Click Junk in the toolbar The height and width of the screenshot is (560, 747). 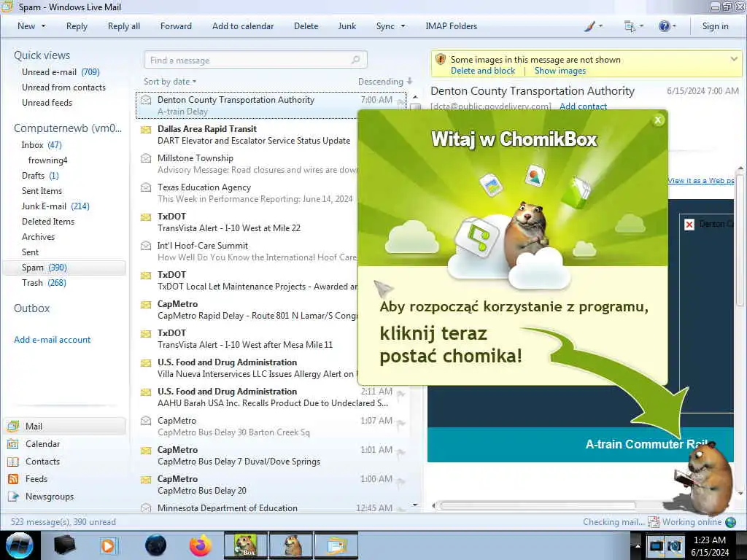(347, 26)
